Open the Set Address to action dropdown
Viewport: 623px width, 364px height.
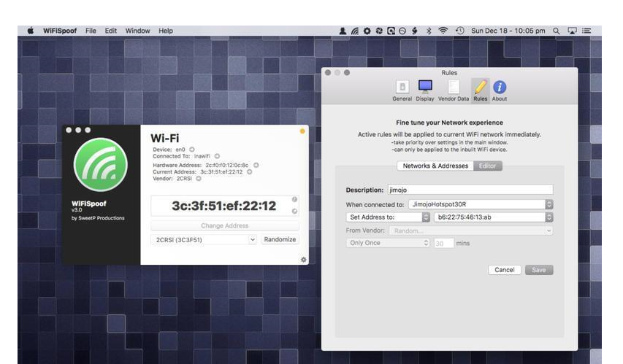(x=388, y=217)
